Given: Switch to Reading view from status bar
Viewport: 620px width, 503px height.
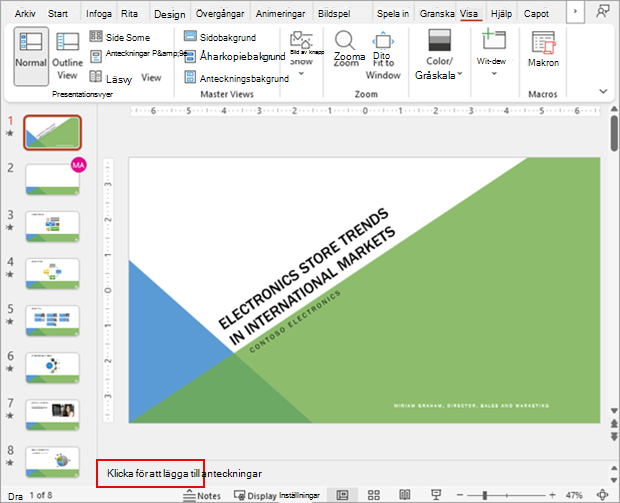Looking at the screenshot, I should click(x=405, y=495).
